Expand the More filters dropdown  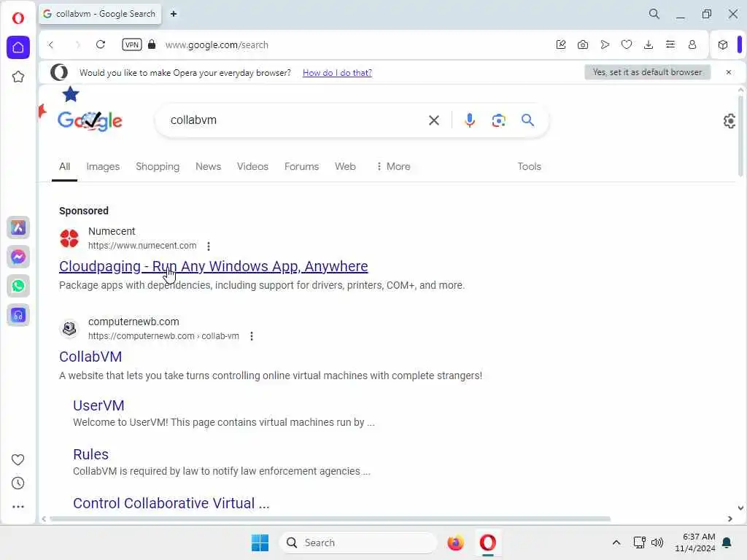(393, 167)
